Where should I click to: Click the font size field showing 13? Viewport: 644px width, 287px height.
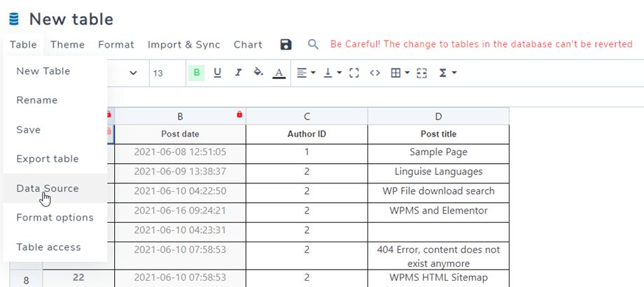coord(167,73)
